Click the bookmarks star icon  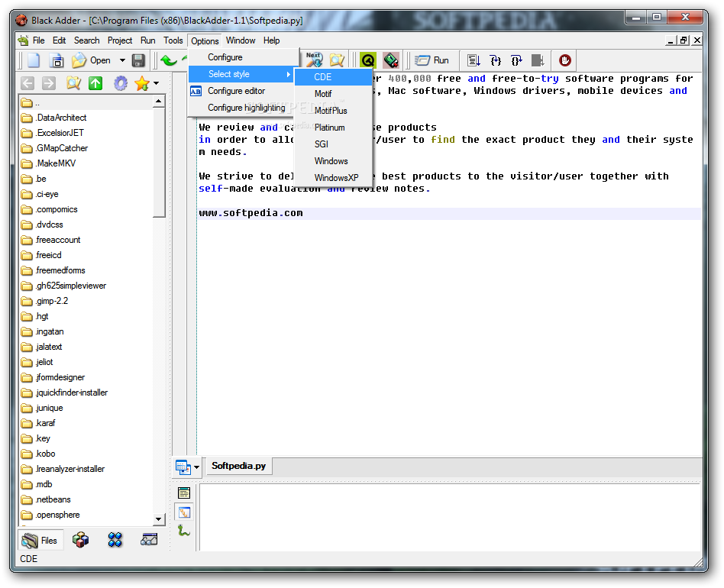pos(142,83)
